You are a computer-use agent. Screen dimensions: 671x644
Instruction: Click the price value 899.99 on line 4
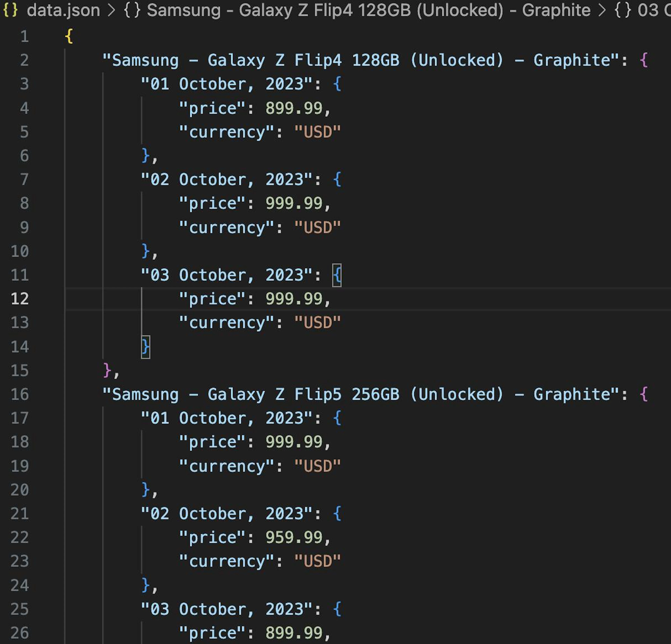294,108
